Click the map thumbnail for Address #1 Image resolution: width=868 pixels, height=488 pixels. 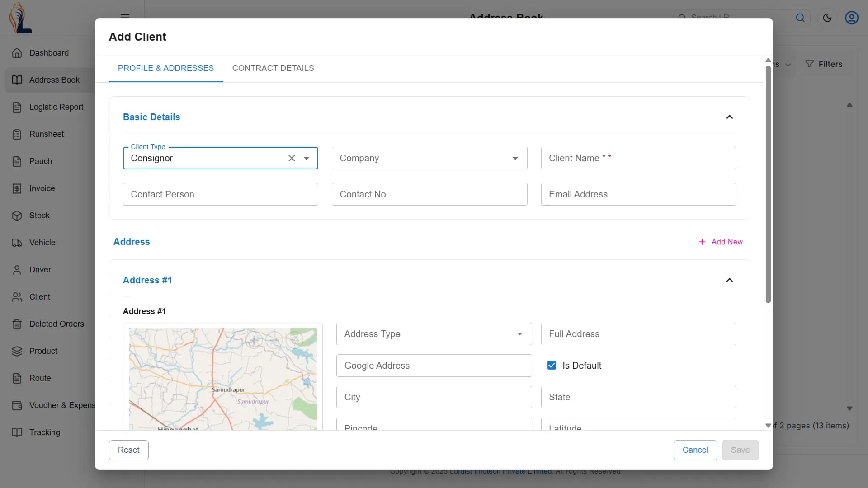[223, 379]
